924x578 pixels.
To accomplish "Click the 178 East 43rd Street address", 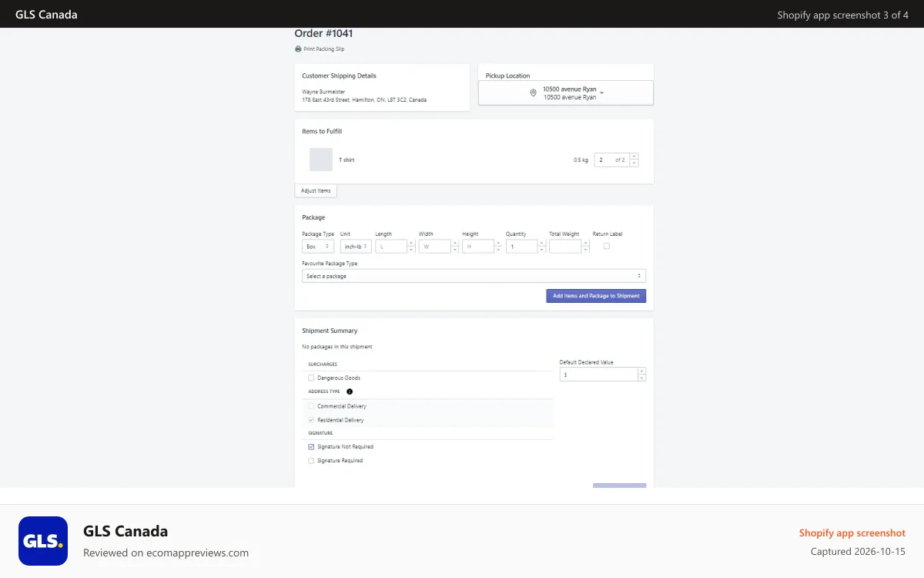I will click(x=364, y=99).
